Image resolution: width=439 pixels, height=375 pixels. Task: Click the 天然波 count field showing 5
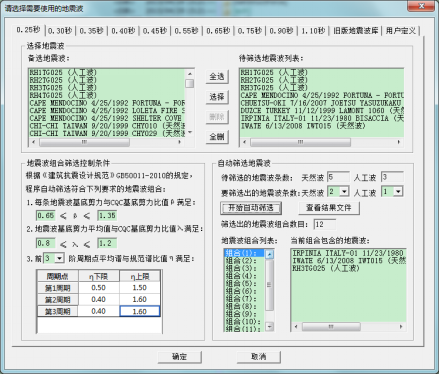point(338,177)
